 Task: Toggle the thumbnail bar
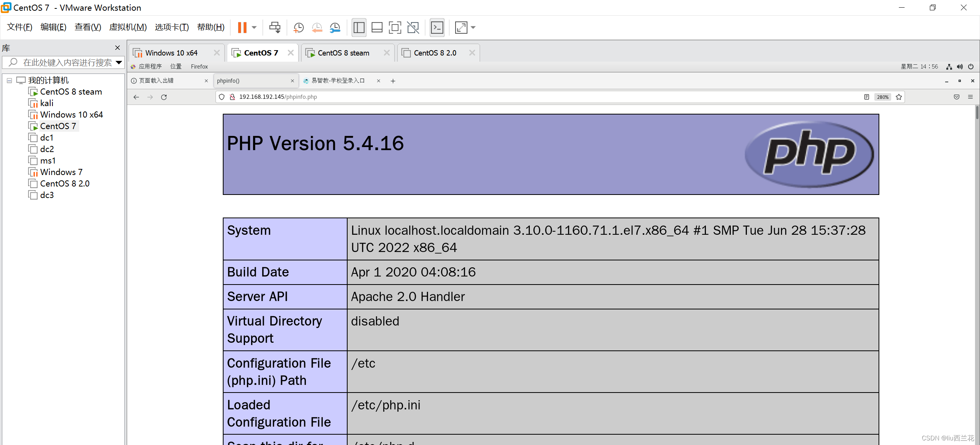[x=377, y=27]
